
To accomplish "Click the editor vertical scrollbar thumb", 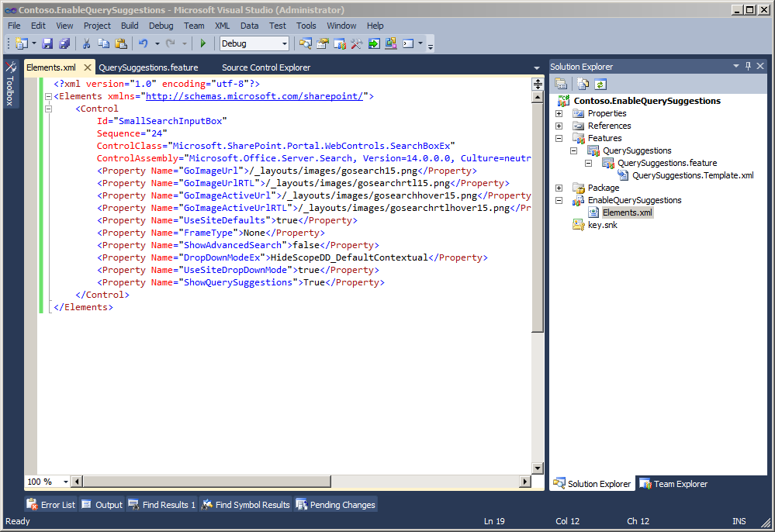I will point(538,217).
